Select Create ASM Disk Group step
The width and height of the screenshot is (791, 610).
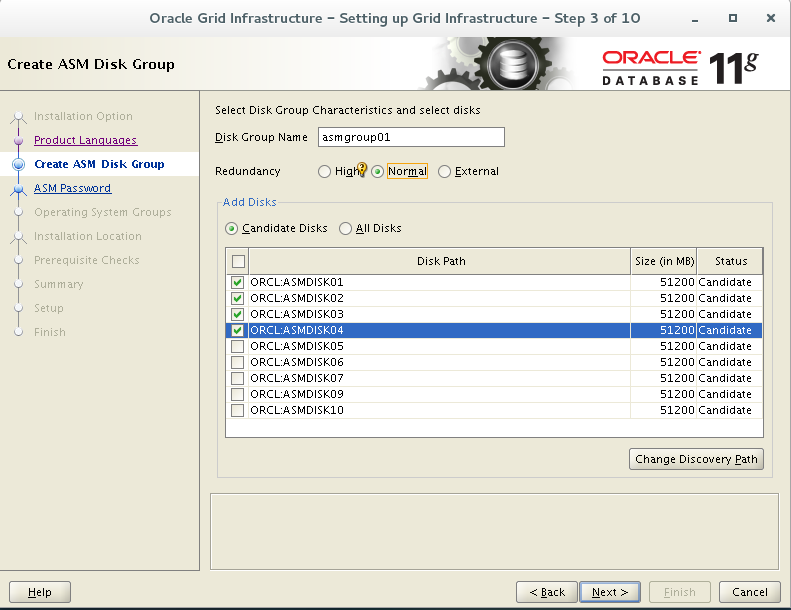(99, 164)
